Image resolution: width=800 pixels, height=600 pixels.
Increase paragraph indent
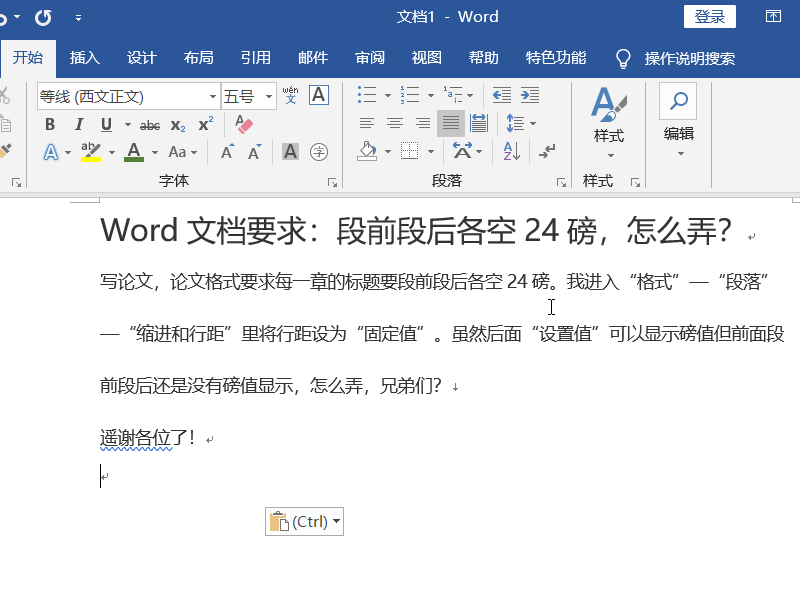(529, 96)
